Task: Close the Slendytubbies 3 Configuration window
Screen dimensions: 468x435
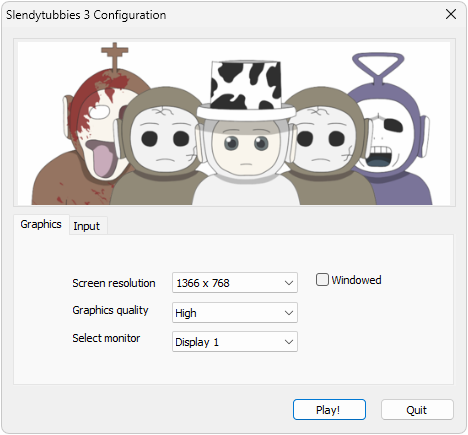Action: (451, 14)
